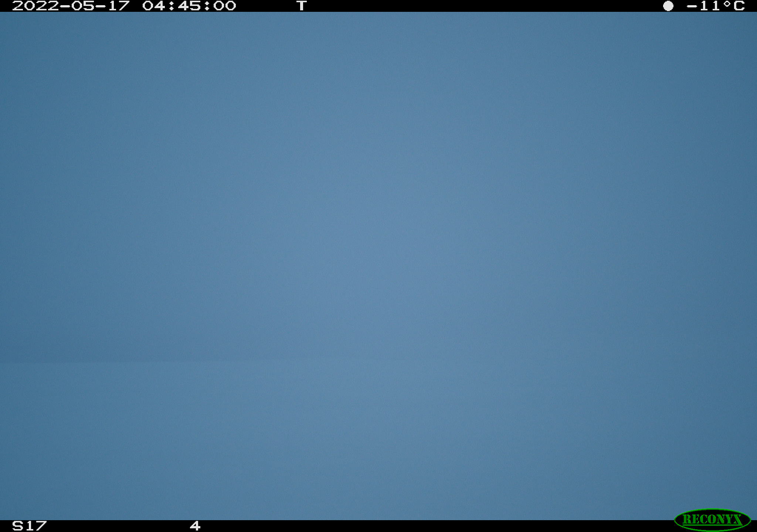
Task: Click the minus sign before the temperature
Action: tap(692, 6)
